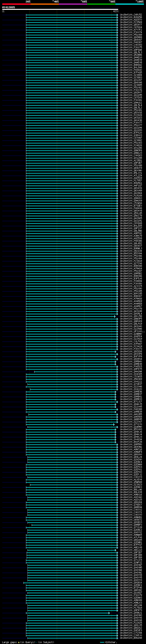
Task: Select the UniRef100_Q9SBS4 label
Action: (131, 583)
